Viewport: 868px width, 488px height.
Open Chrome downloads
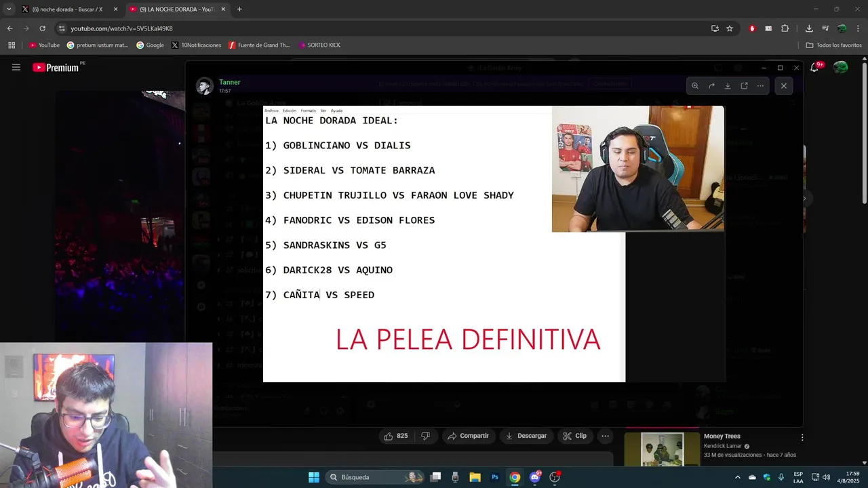(809, 28)
